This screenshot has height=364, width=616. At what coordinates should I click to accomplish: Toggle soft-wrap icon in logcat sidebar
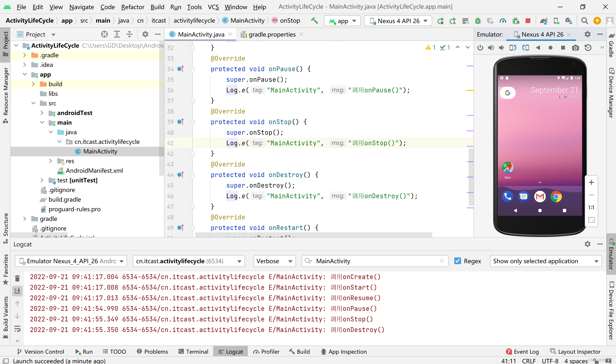coord(17,329)
